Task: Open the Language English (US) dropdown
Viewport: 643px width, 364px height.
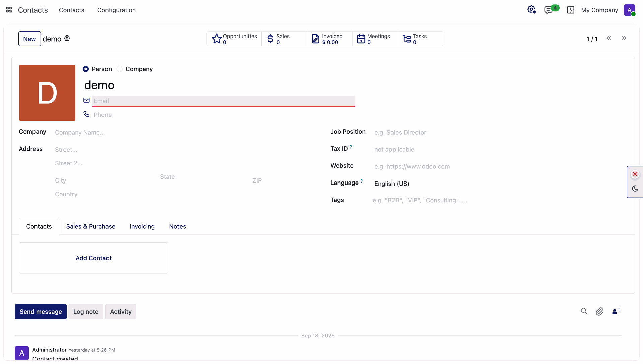Action: pyautogui.click(x=499, y=184)
